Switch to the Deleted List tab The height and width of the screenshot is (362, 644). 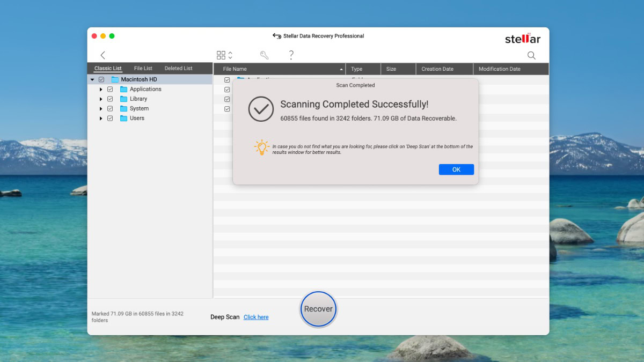(x=178, y=68)
